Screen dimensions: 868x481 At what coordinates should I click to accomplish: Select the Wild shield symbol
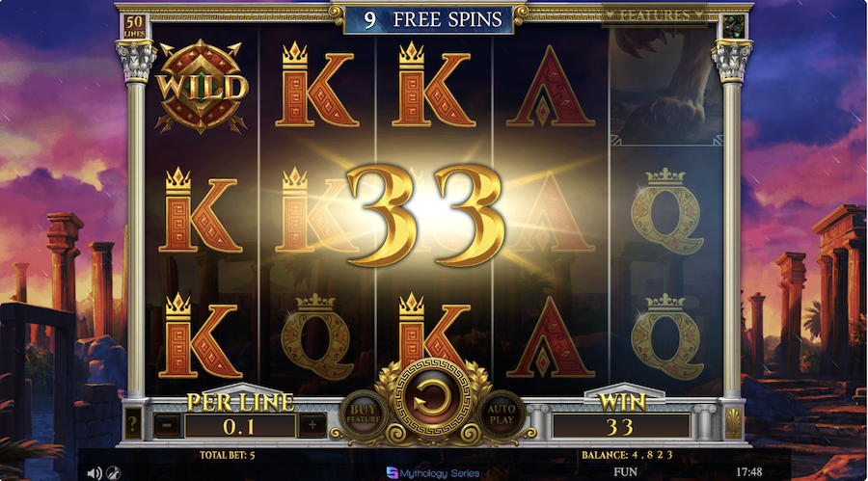202,87
